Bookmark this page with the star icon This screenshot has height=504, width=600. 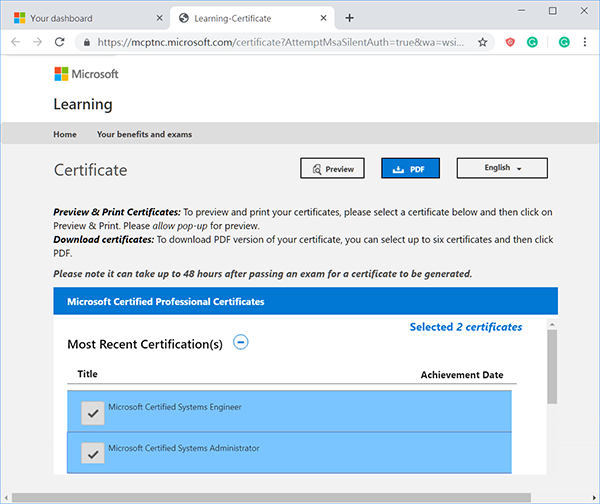pyautogui.click(x=483, y=42)
